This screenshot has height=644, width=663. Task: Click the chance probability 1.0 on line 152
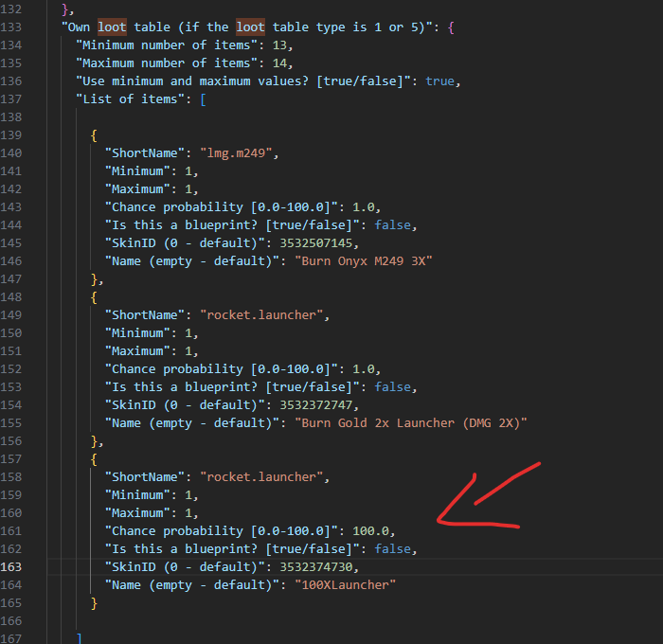coord(364,369)
